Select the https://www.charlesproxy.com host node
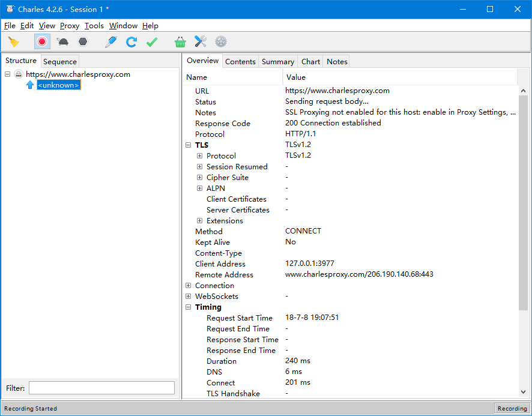 (78, 74)
